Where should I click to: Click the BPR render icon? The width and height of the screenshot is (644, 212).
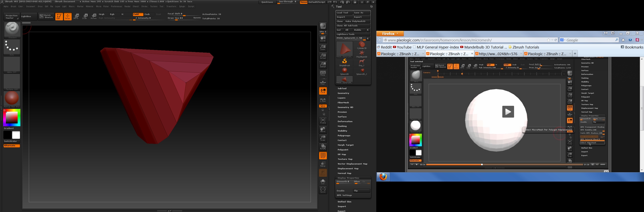pos(323,26)
